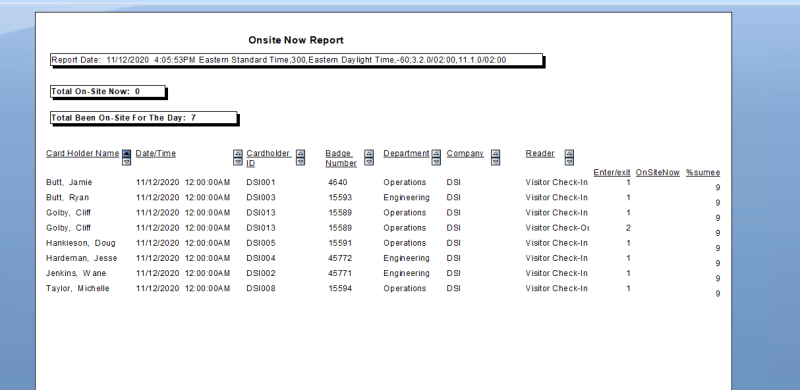The image size is (800, 390).
Task: Sort Card Holder Name ascending with up arrow
Action: coord(127,154)
